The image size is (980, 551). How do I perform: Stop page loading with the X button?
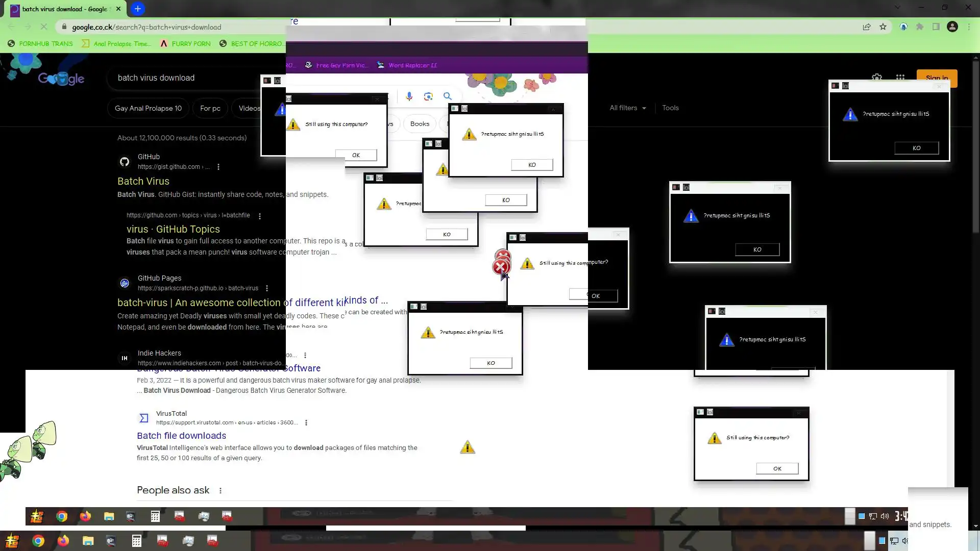pyautogui.click(x=44, y=27)
